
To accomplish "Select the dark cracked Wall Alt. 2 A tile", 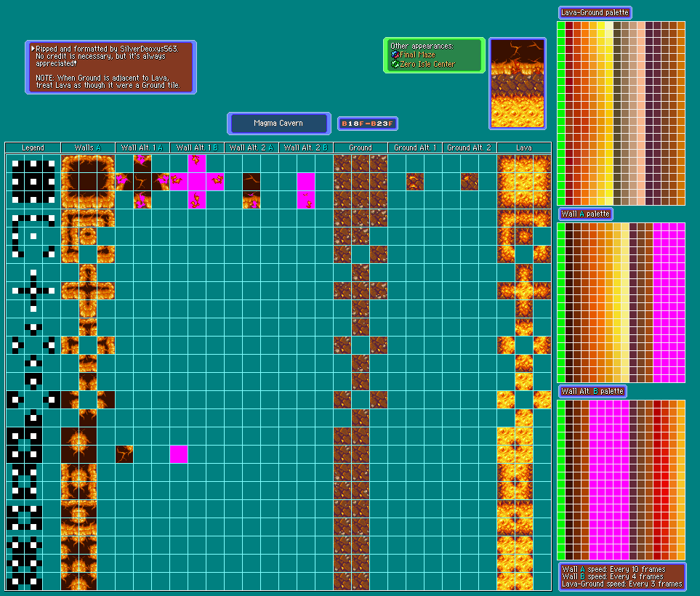I will pyautogui.click(x=252, y=182).
